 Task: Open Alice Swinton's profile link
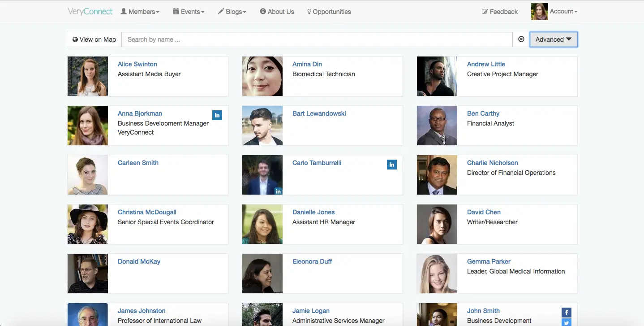point(137,64)
